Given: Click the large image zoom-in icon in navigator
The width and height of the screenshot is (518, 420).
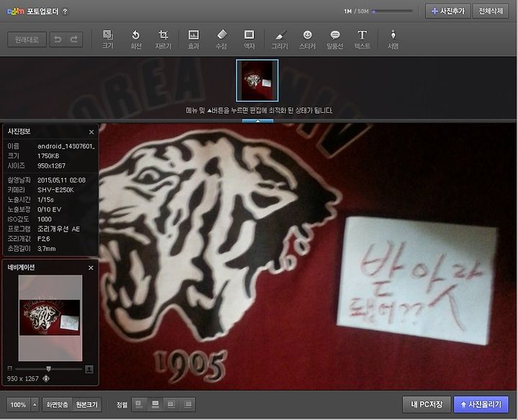Looking at the screenshot, I should [89, 369].
